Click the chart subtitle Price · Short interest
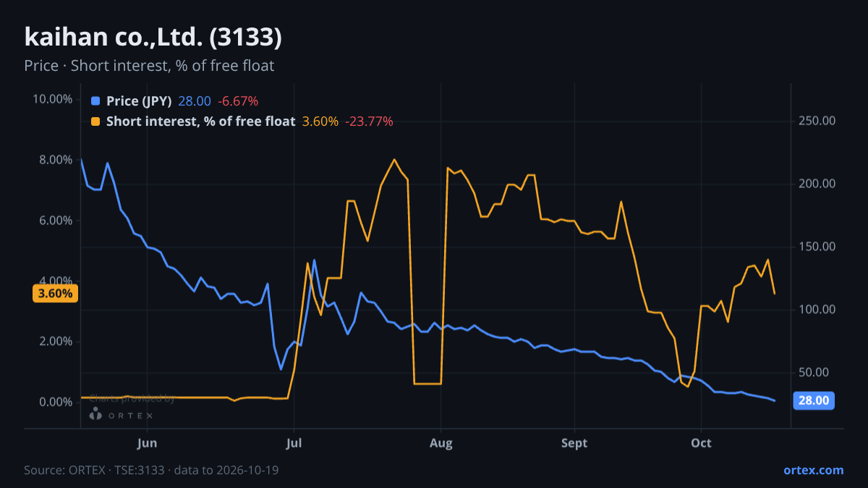 click(149, 66)
